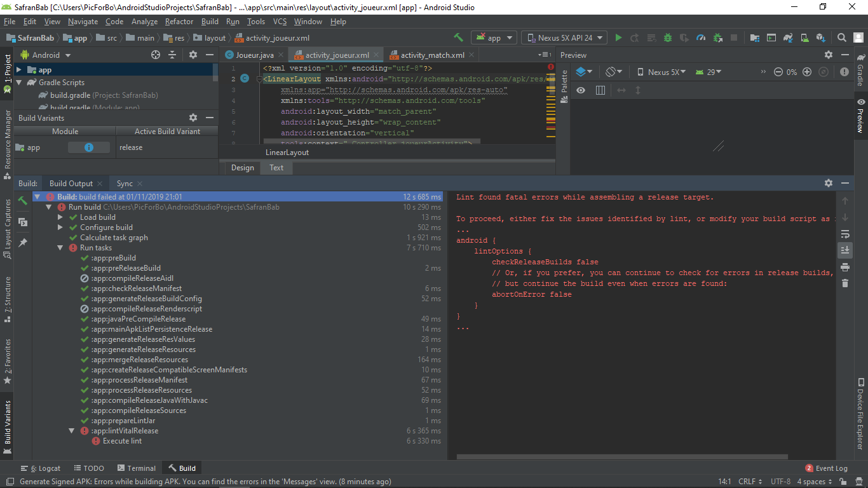Toggle view options eye icon in Preview
Viewport: 868px width, 488px height.
tap(581, 90)
